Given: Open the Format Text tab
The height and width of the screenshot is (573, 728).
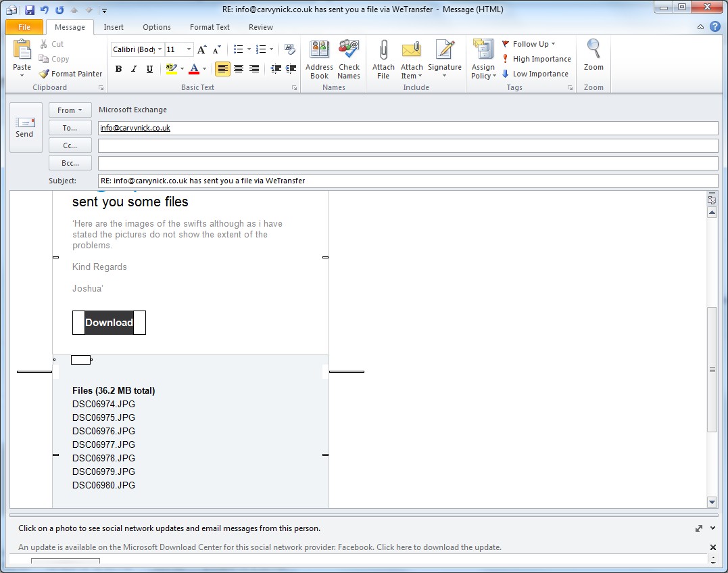Looking at the screenshot, I should click(210, 27).
